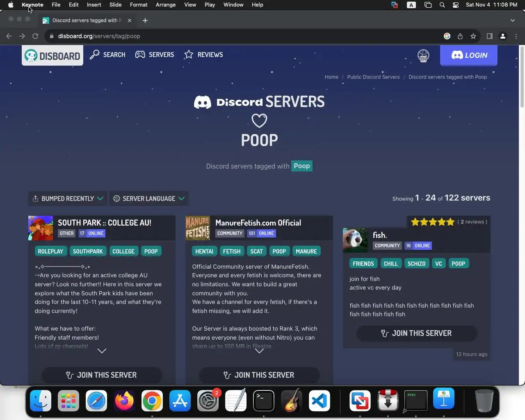This screenshot has height=420, width=525.
Task: Select the HENTAI tag
Action: [204, 251]
